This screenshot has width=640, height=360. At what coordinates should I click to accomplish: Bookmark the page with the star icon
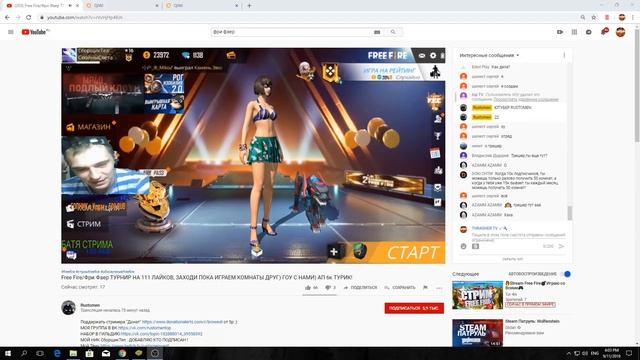tap(594, 17)
